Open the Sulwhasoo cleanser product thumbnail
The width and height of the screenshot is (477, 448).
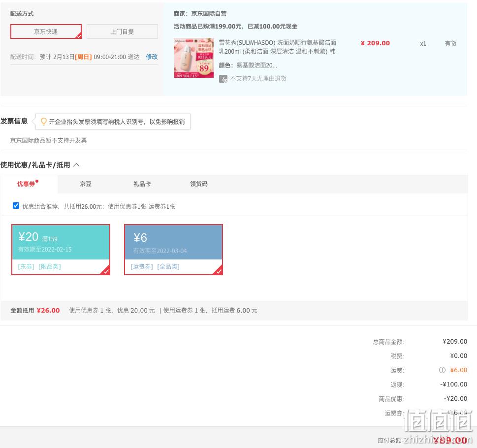point(194,58)
